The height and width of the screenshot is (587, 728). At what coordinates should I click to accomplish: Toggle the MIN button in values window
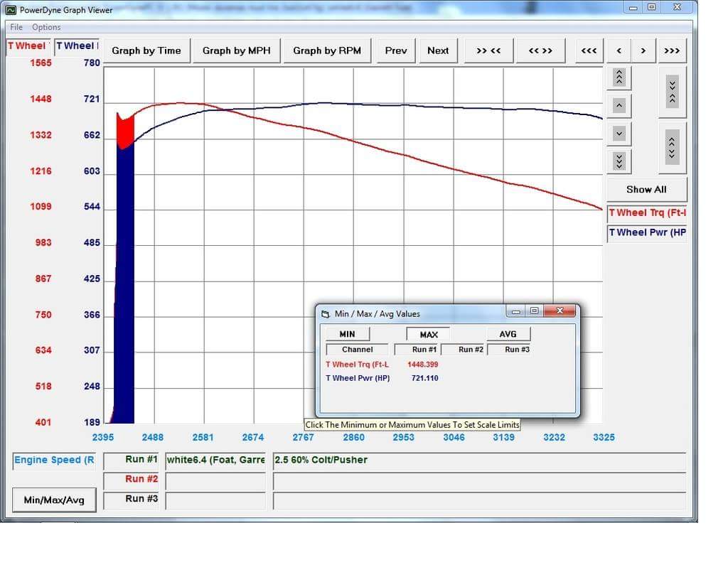(347, 334)
